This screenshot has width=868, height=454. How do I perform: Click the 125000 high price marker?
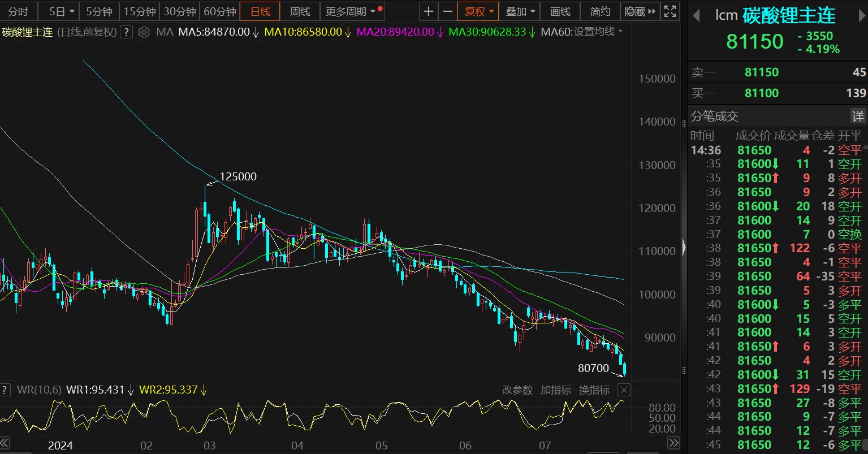coord(238,177)
